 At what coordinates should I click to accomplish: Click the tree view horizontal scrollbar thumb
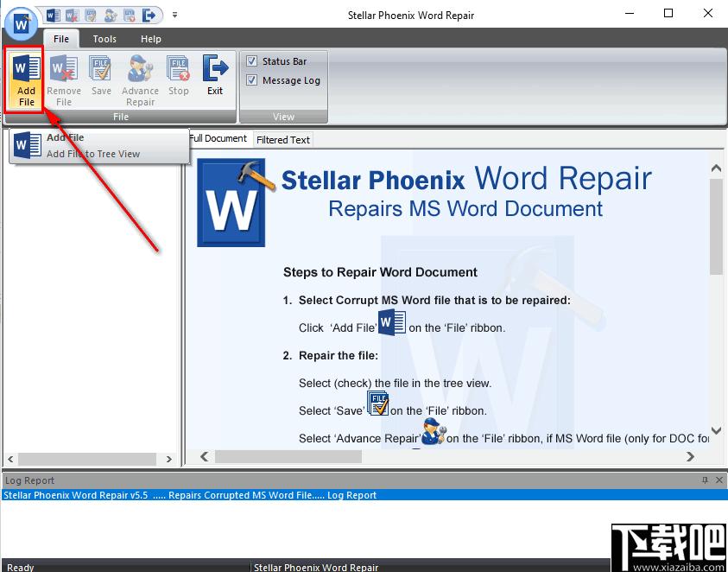click(x=87, y=459)
